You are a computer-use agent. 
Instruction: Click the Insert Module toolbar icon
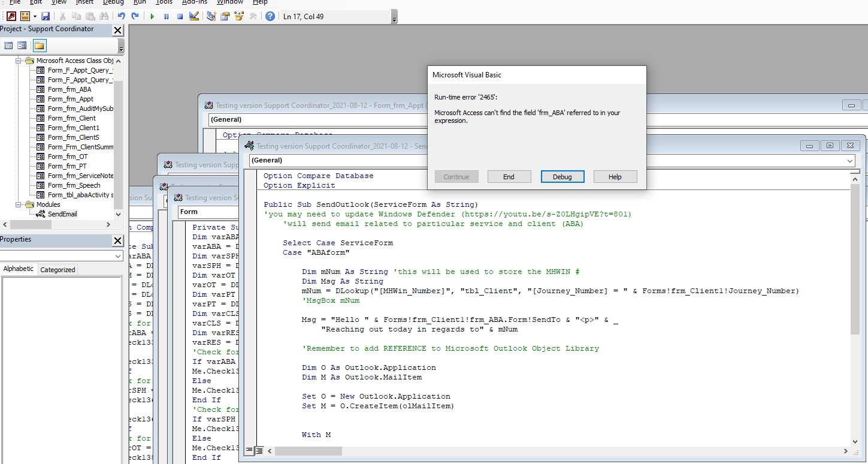pos(25,16)
